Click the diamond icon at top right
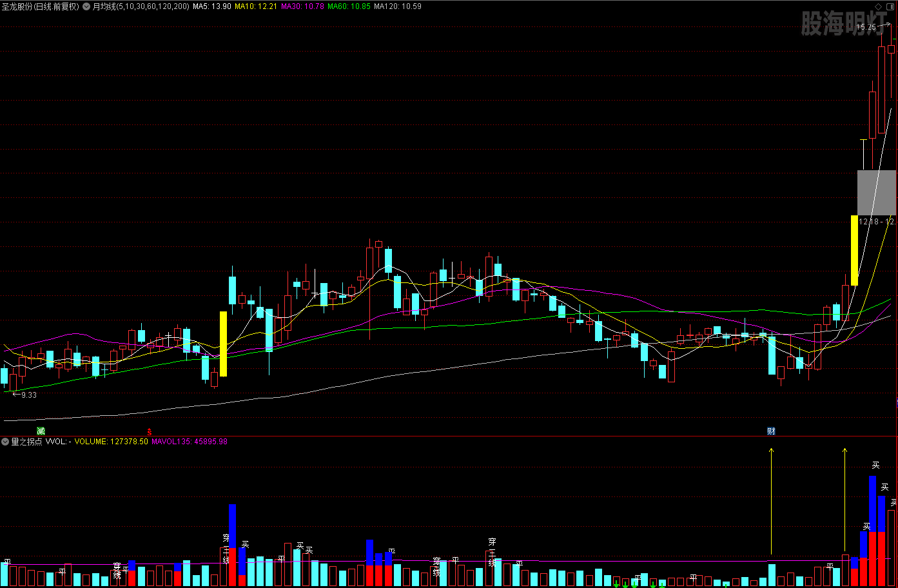The height and width of the screenshot is (588, 898). click(879, 6)
